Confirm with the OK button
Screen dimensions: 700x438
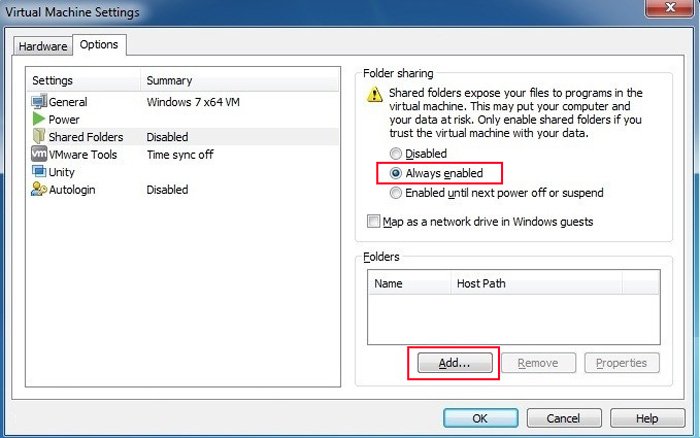pos(480,418)
